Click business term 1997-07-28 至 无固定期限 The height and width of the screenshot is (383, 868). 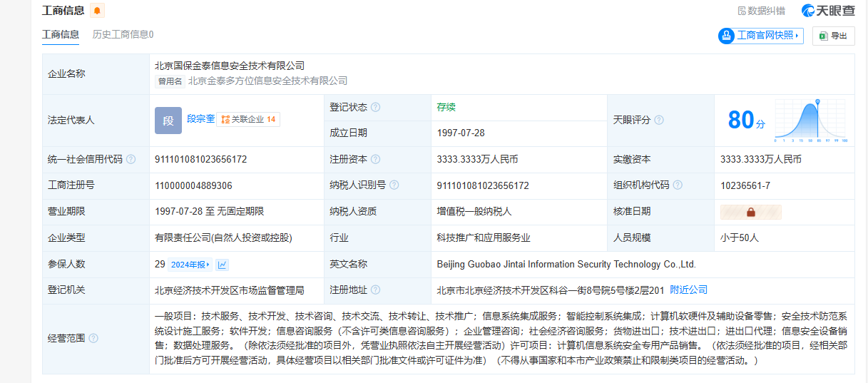pyautogui.click(x=210, y=211)
